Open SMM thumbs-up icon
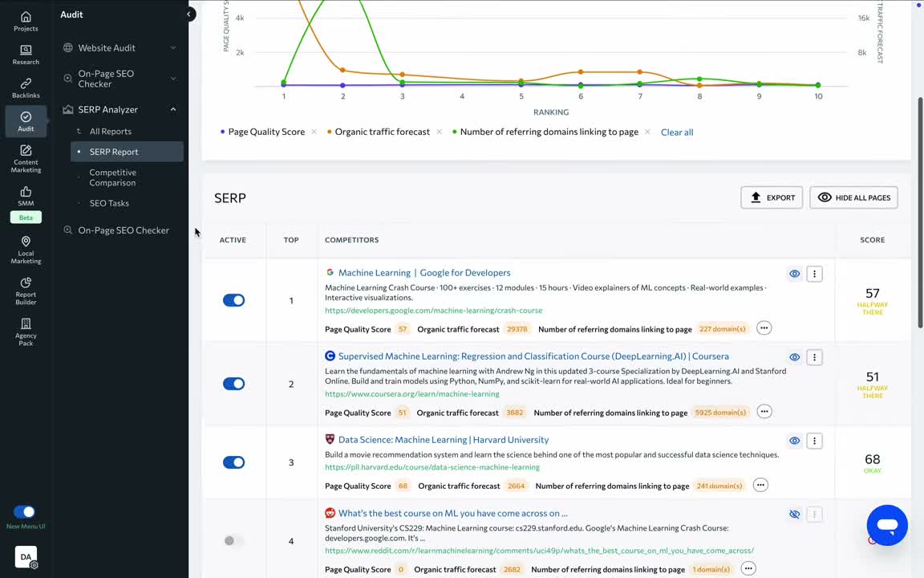The image size is (924, 578). click(26, 197)
